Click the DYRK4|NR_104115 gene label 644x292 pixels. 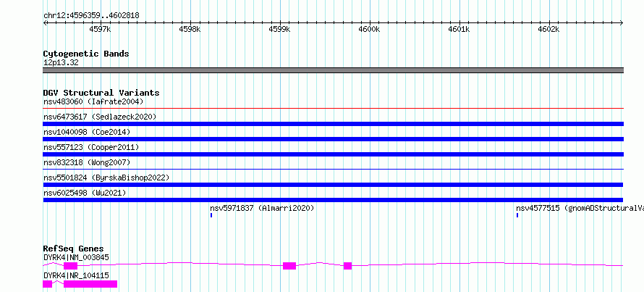tap(76, 275)
